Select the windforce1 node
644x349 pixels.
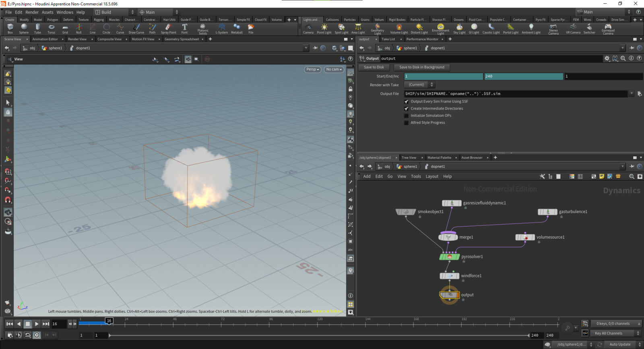[450, 276]
